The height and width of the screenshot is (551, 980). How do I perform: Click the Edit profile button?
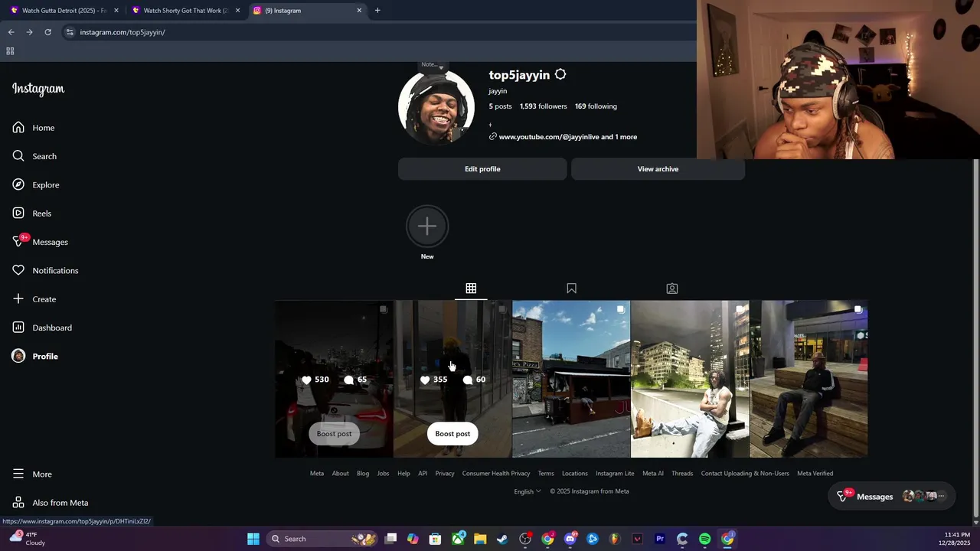point(482,169)
